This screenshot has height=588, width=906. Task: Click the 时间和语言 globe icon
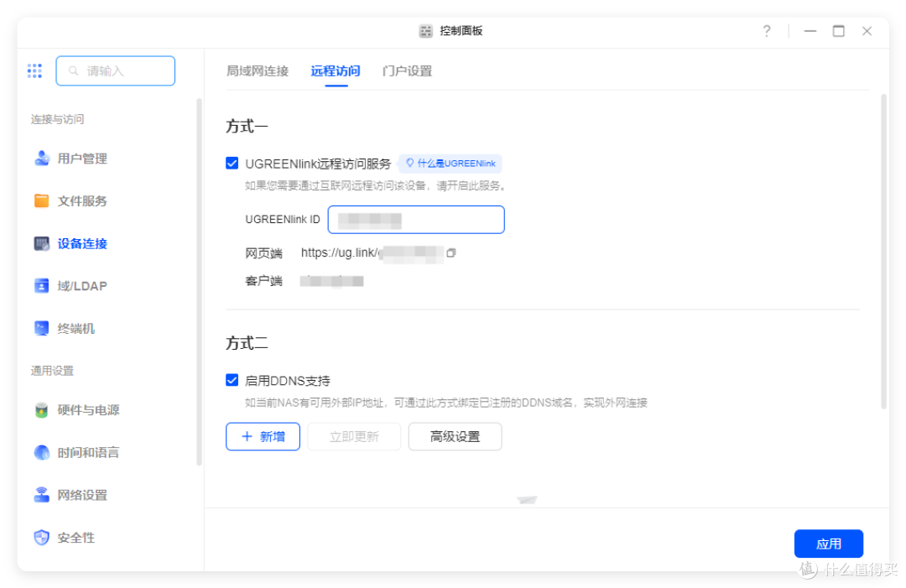click(x=42, y=452)
